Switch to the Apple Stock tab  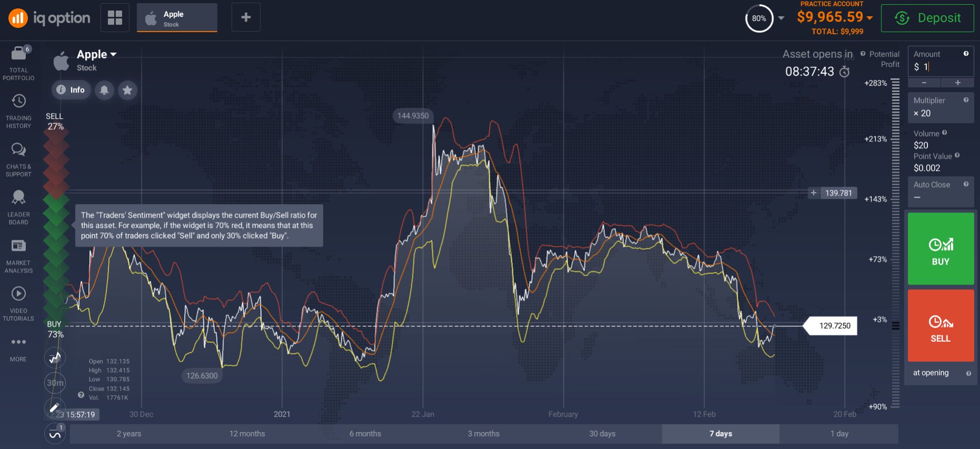click(177, 17)
